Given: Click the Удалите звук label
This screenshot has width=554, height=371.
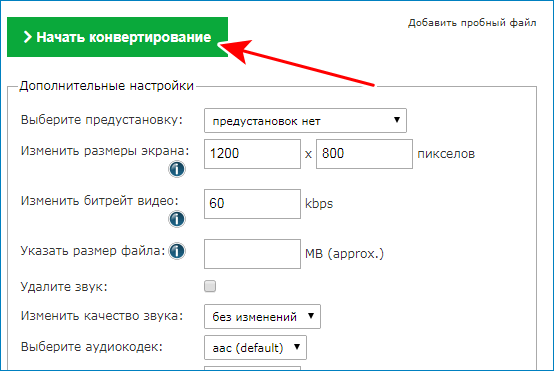Looking at the screenshot, I should click(64, 287).
